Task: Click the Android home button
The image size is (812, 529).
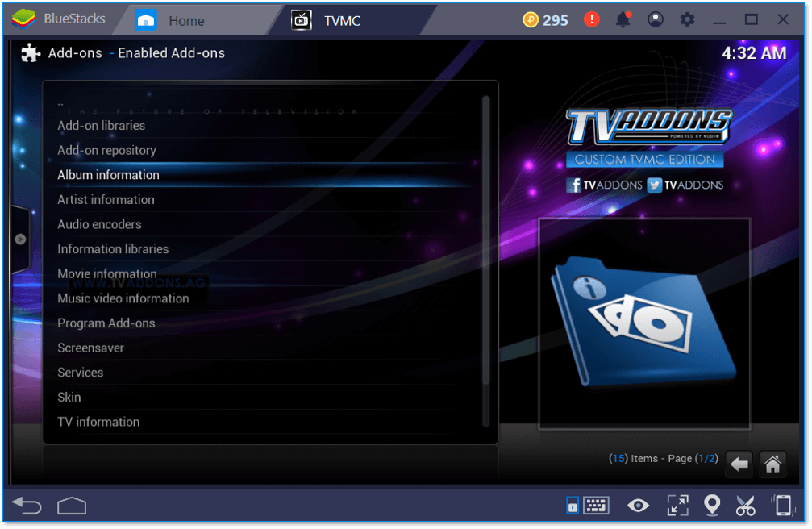Action: click(72, 506)
